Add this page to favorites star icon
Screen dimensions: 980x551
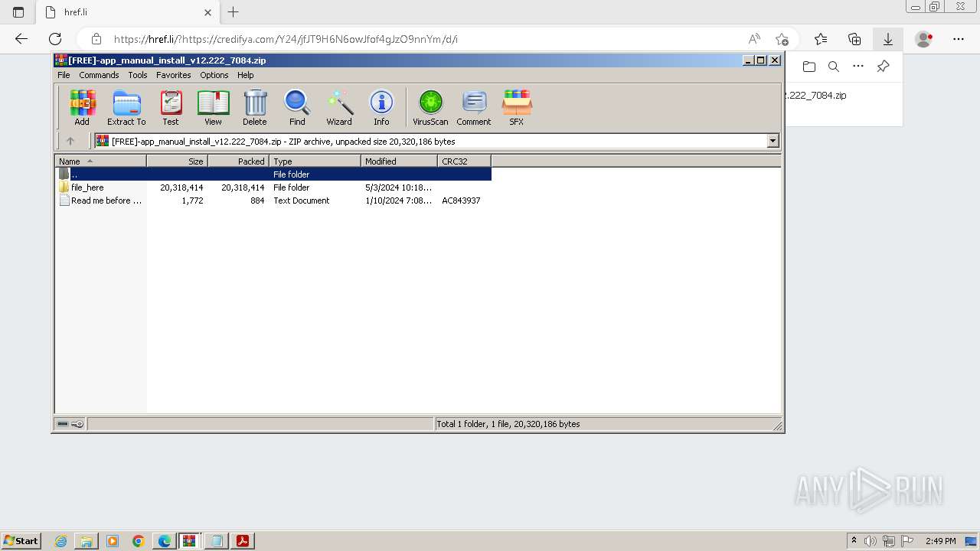782,39
